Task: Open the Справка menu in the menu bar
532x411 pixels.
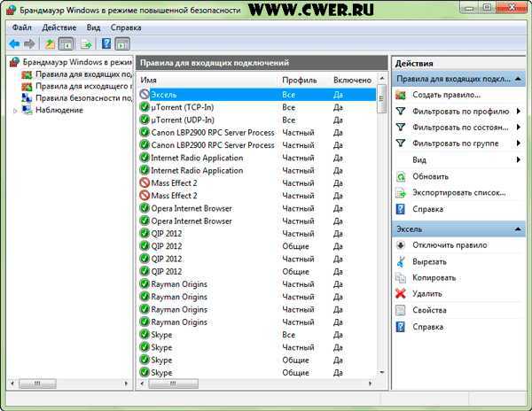Action: (x=126, y=27)
